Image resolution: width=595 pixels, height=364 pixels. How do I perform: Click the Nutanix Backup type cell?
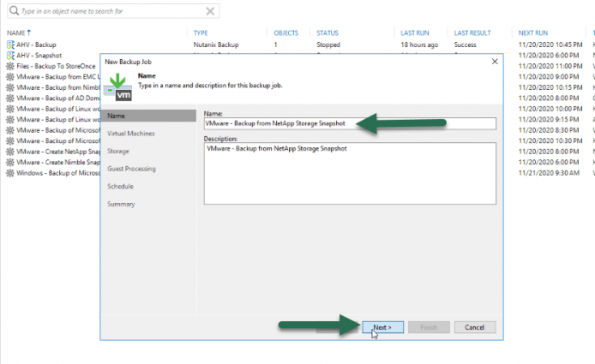point(216,45)
